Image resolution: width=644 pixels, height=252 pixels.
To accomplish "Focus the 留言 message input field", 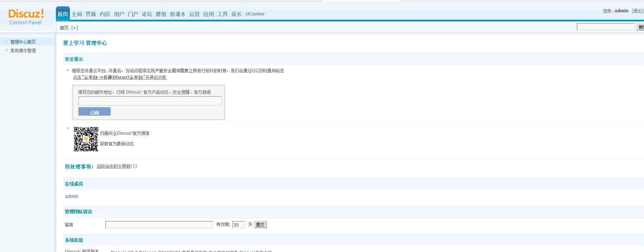I will [x=159, y=225].
